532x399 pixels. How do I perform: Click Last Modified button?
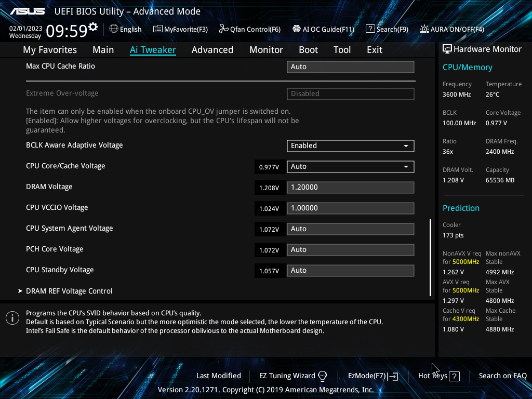tap(219, 376)
